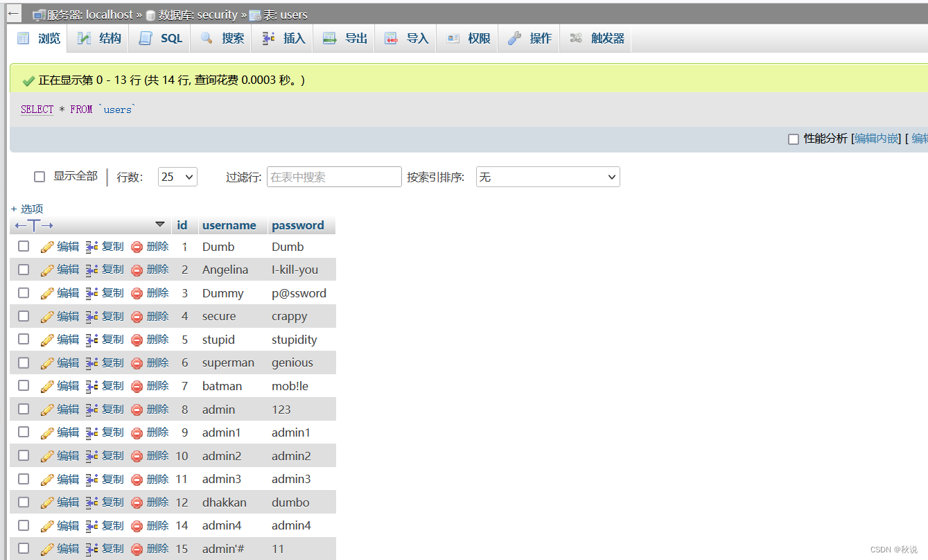928x560 pixels.
Task: Click the 编辑内嵌 edit inline link
Action: click(x=877, y=139)
